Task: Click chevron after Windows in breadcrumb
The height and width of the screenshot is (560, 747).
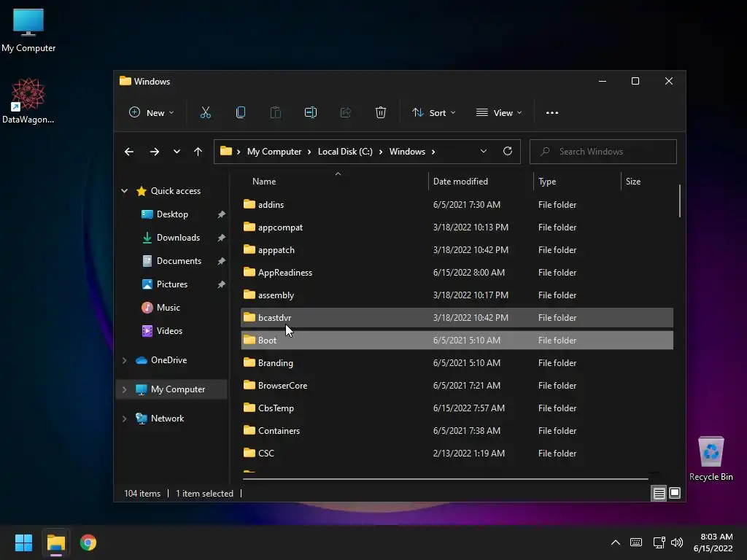Action: tap(433, 152)
